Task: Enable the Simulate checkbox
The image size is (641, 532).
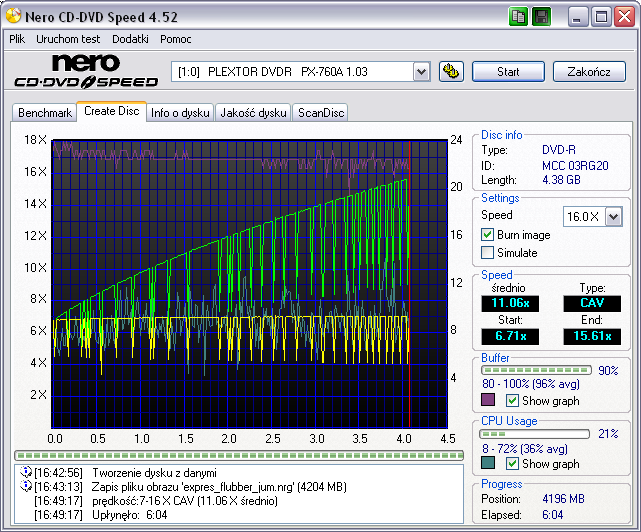Action: (487, 252)
